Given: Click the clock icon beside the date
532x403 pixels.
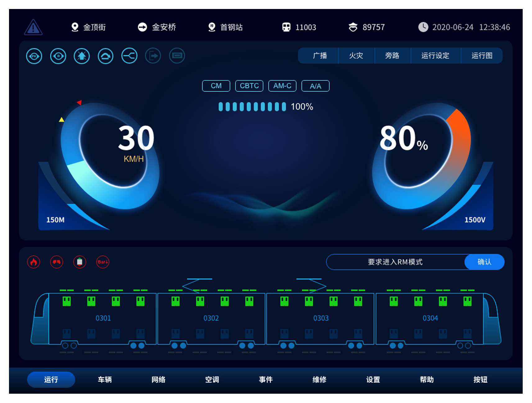Looking at the screenshot, I should click(x=423, y=27).
